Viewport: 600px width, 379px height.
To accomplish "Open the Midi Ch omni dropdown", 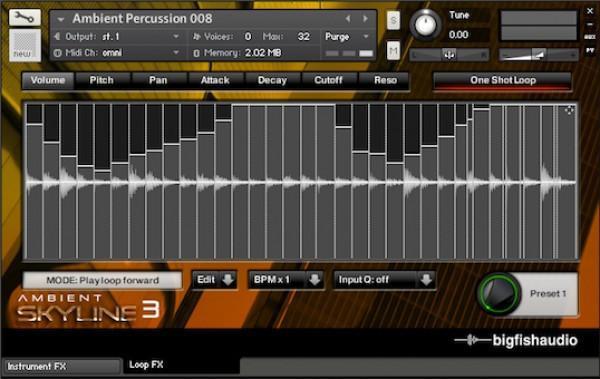I will [x=176, y=53].
